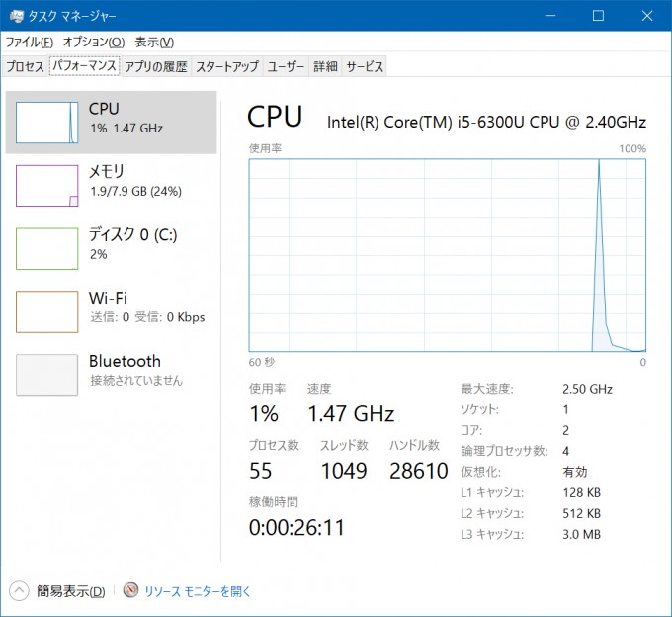672x617 pixels.
Task: Open the オプション(O) menu
Action: [94, 42]
